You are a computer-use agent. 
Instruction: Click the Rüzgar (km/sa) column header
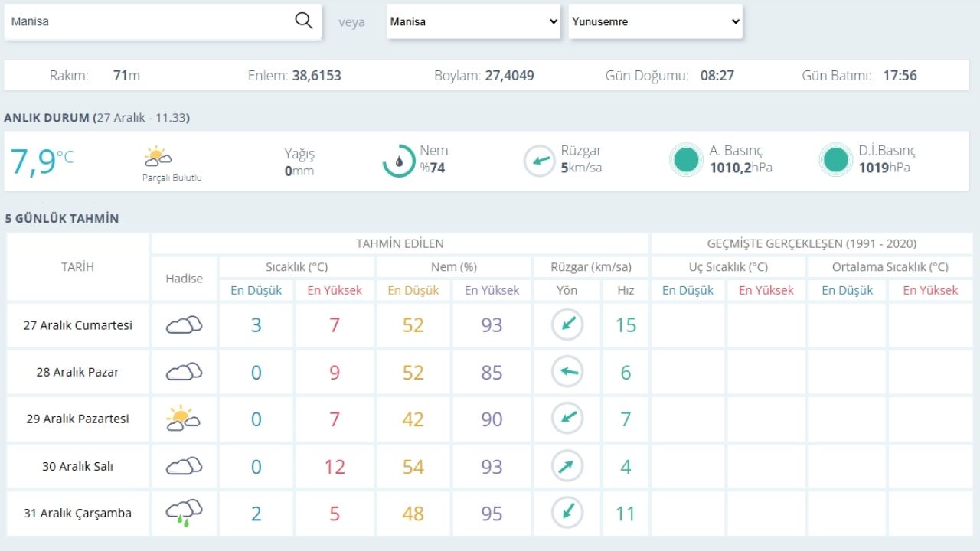[591, 267]
